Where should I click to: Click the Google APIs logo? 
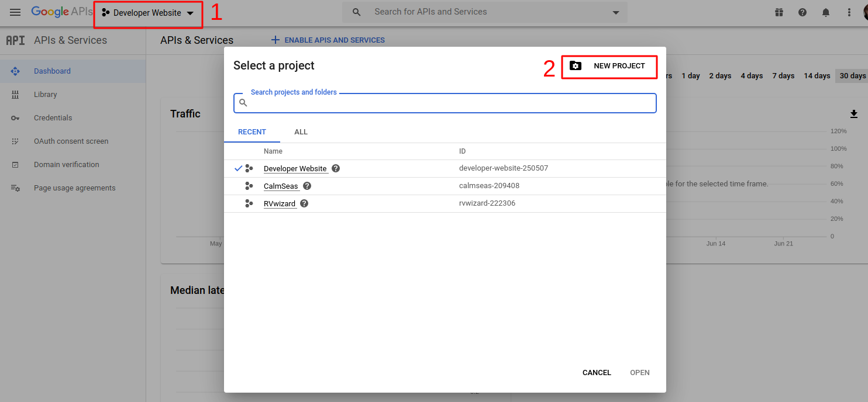(x=61, y=12)
